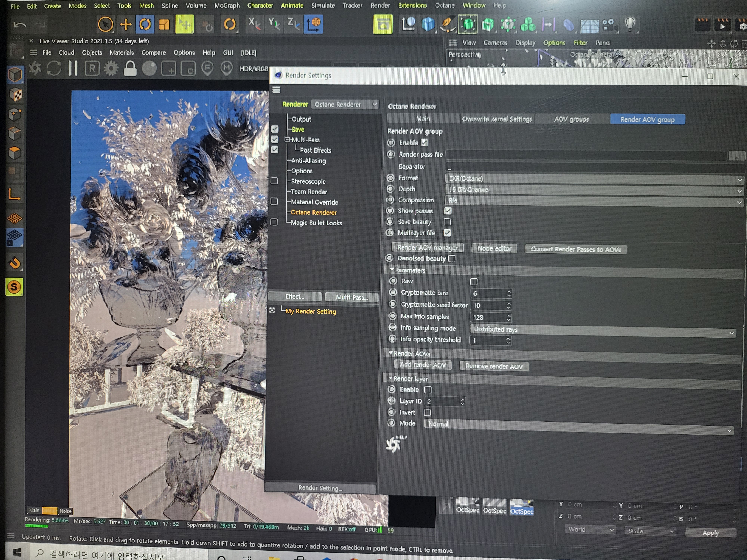The width and height of the screenshot is (747, 560).
Task: Click the Octane HELP logo icon
Action: [396, 444]
